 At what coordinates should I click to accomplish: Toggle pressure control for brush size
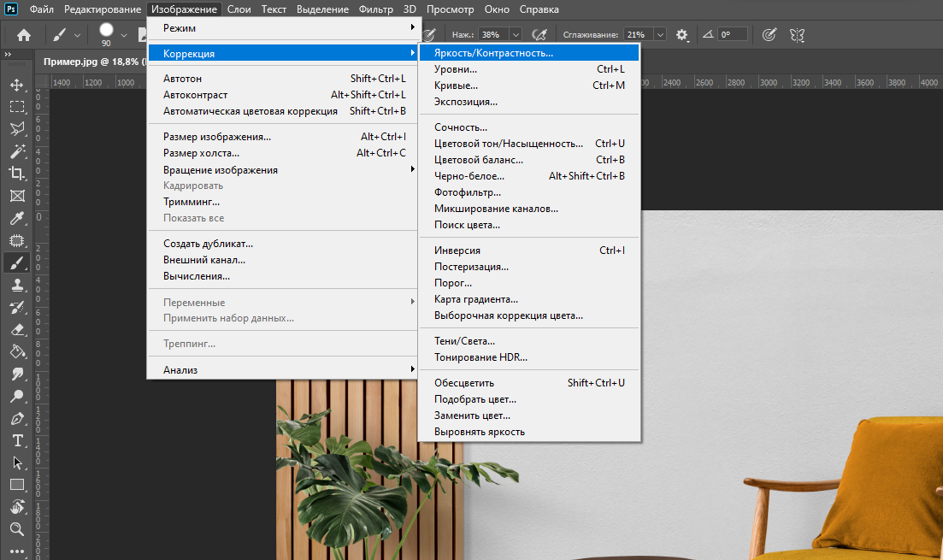coord(769,35)
